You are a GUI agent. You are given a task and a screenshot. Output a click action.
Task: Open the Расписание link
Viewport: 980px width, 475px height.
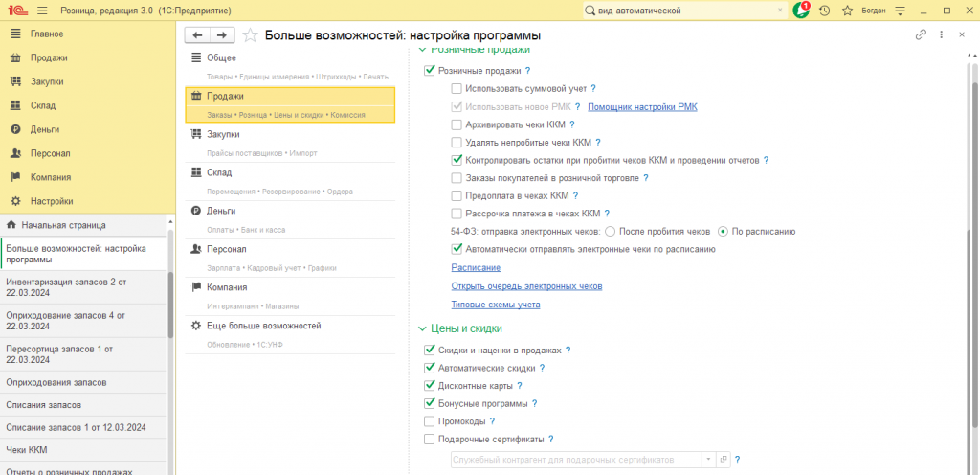pyautogui.click(x=476, y=267)
